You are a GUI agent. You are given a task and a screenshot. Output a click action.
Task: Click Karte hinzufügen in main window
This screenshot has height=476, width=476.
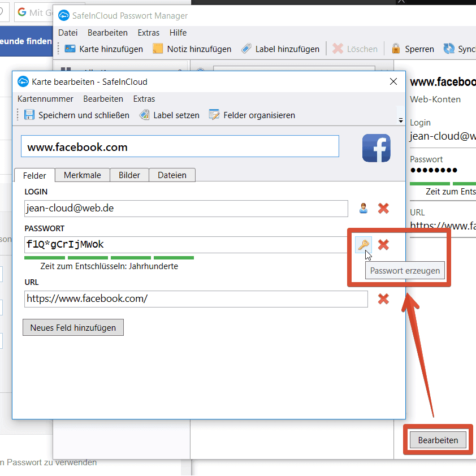point(104,49)
